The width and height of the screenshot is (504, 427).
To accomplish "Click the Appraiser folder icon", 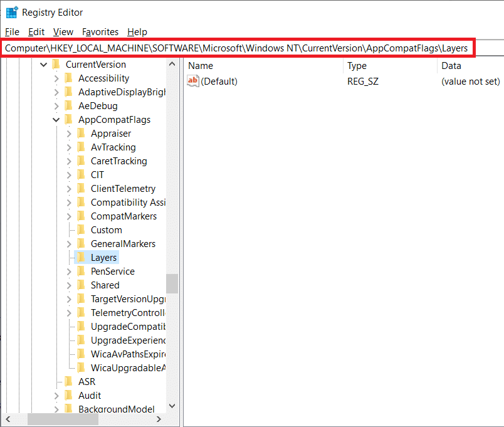I will click(x=81, y=134).
